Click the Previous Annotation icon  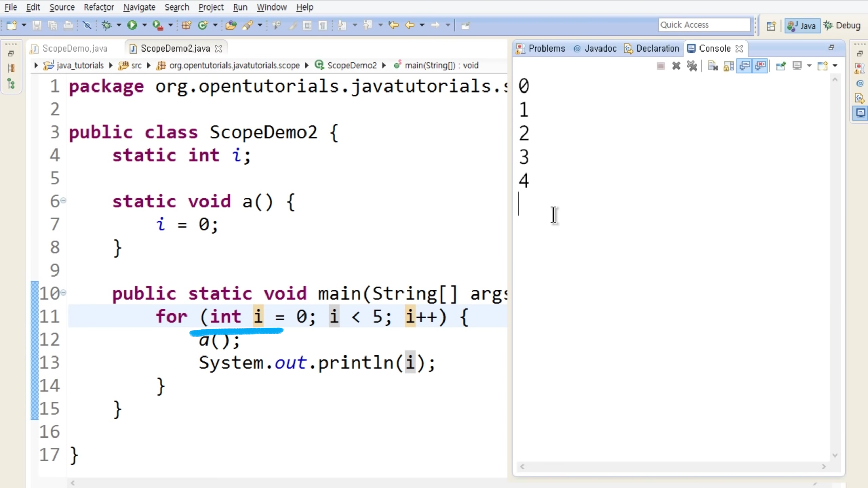(x=368, y=25)
